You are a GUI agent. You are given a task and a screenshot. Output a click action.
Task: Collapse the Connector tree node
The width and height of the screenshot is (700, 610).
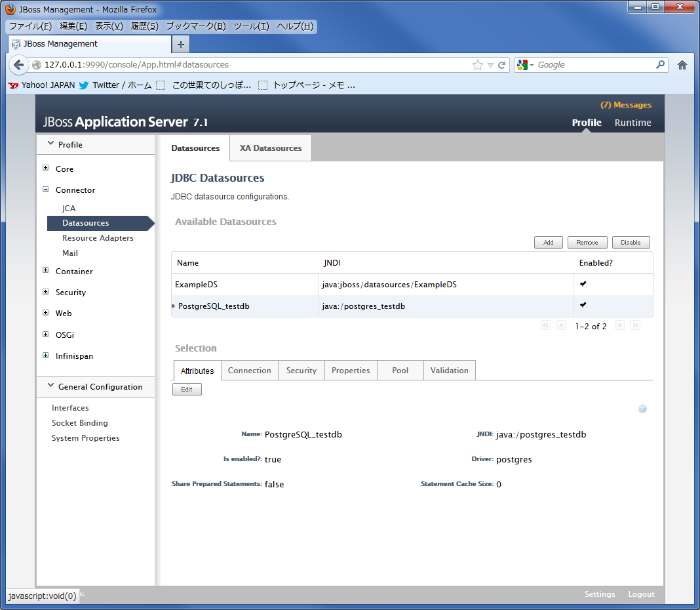(45, 190)
